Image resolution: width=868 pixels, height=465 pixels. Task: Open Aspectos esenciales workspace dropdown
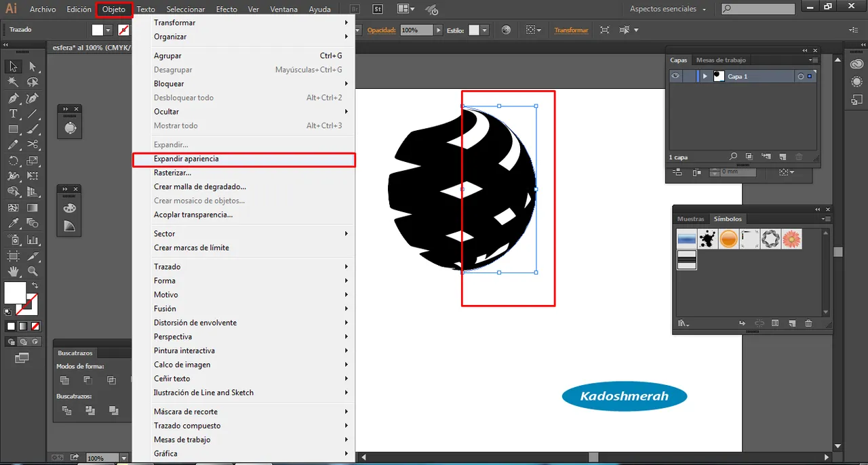[668, 9]
